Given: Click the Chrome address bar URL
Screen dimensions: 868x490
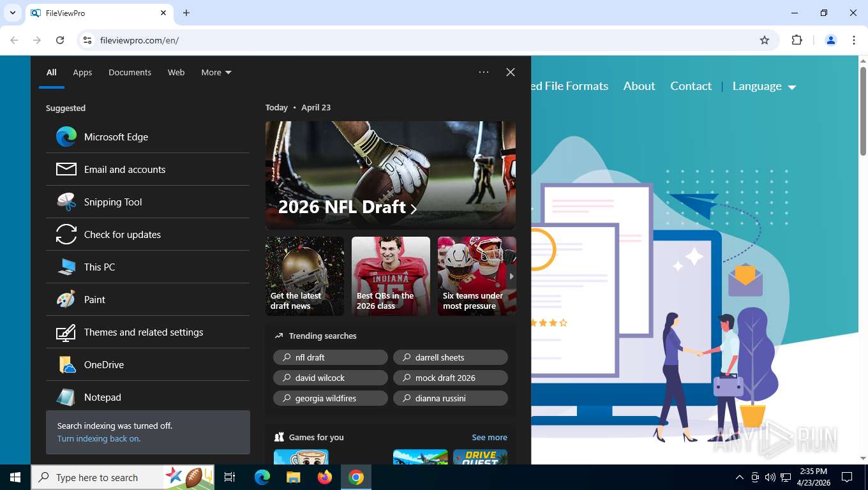Looking at the screenshot, I should point(139,40).
